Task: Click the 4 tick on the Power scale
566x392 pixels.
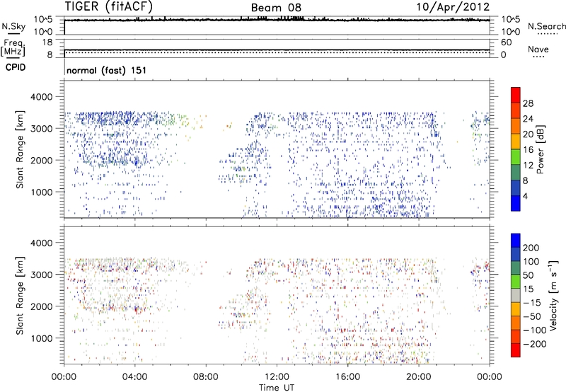Action: tap(525, 196)
